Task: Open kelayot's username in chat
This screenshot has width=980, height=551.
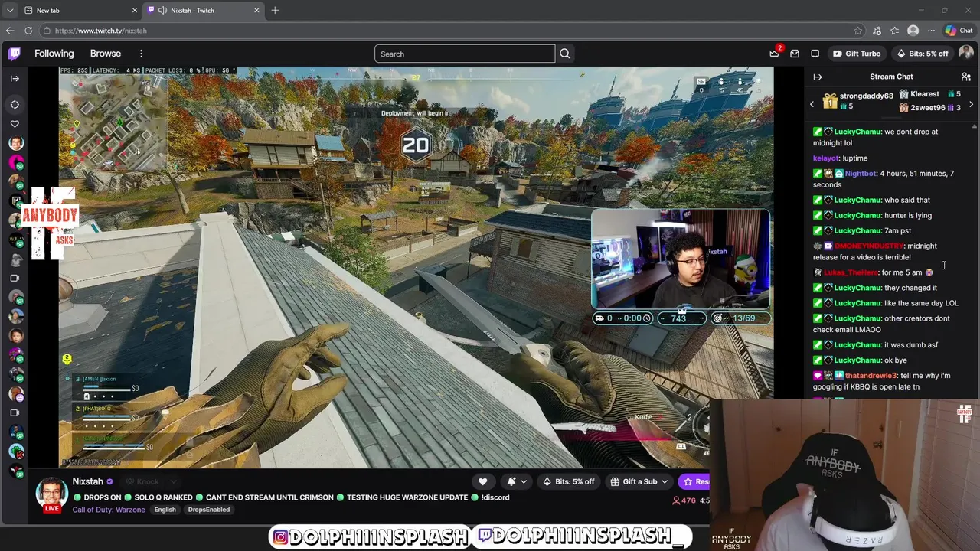Action: [x=825, y=158]
